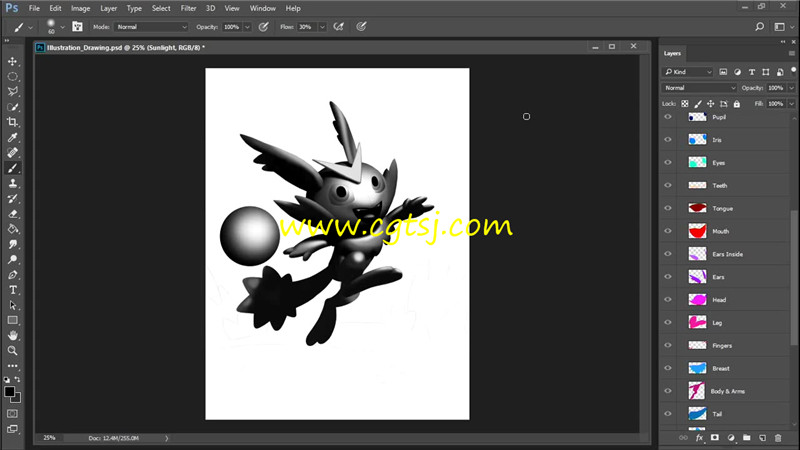
Task: Open the layer Kind filter dropdown
Action: [687, 72]
